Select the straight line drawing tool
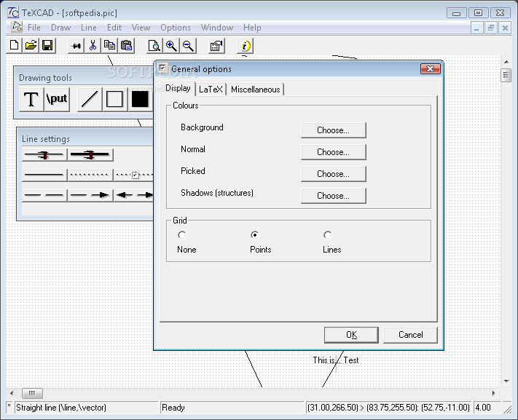 coord(90,99)
